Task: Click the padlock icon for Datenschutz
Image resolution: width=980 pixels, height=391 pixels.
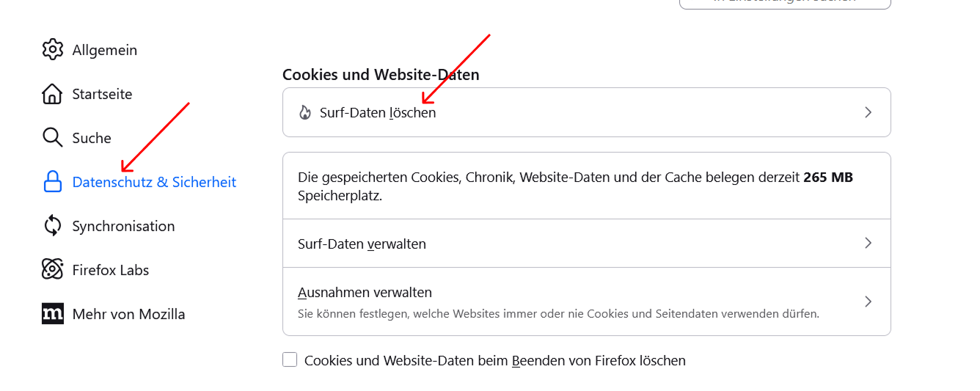Action: click(53, 182)
